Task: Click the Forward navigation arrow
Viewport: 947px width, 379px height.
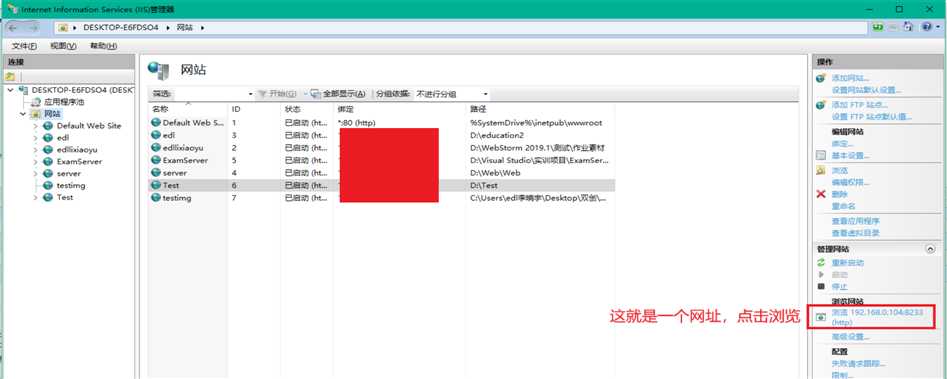Action: [33, 28]
